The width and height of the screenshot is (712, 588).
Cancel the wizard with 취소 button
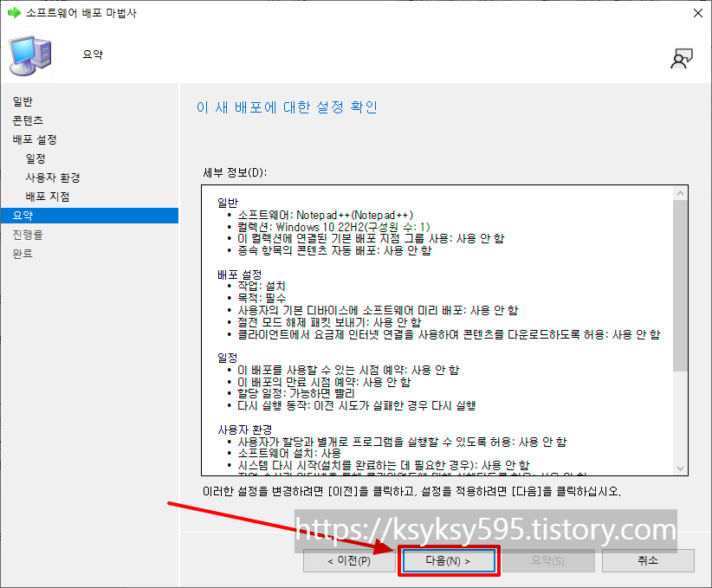pos(648,561)
